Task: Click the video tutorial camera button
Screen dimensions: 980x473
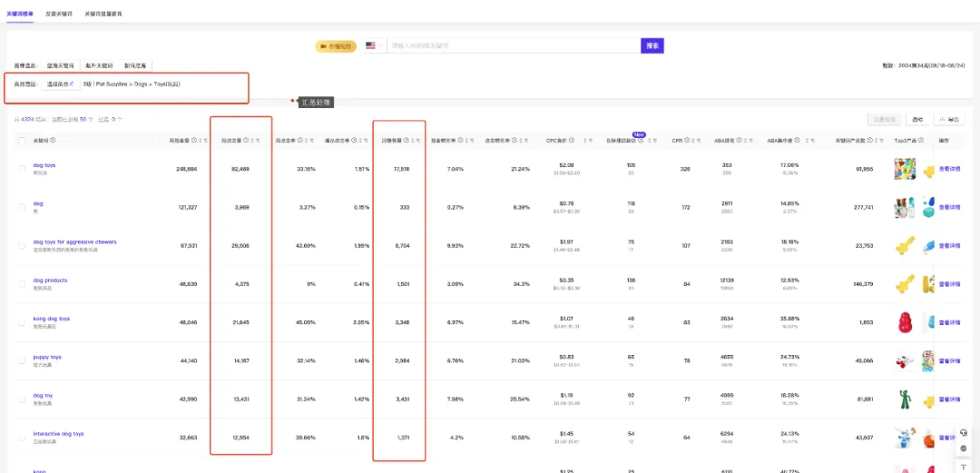Action: coord(336,45)
